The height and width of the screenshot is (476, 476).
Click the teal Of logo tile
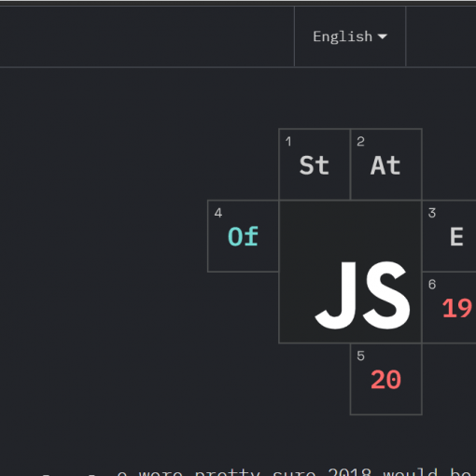(243, 236)
